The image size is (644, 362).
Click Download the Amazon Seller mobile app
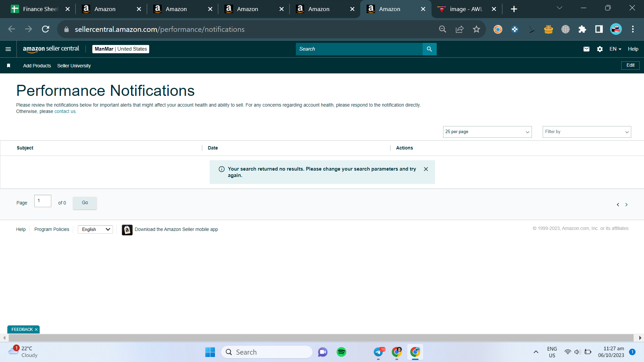pos(176,229)
